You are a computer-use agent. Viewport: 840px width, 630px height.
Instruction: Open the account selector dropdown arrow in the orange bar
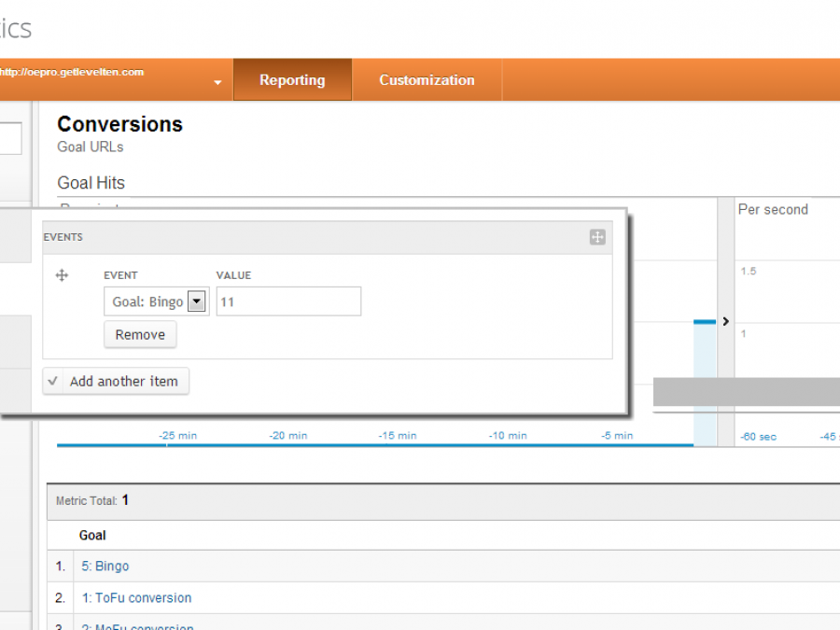tap(217, 80)
